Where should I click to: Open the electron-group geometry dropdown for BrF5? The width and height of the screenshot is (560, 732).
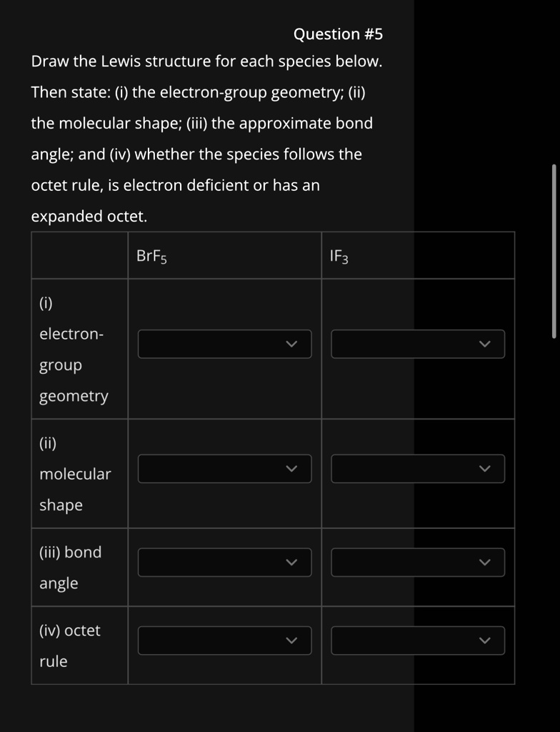224,344
